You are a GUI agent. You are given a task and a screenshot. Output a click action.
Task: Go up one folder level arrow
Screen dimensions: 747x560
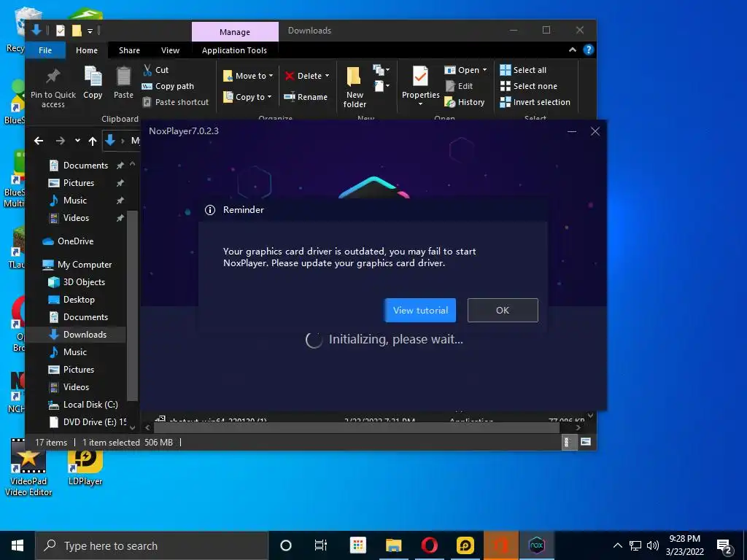(93, 141)
